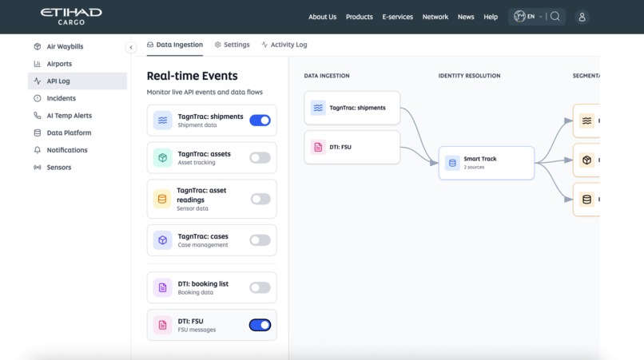Enable the TagnTrac: cases toggle
The image size is (644, 360).
tap(260, 240)
